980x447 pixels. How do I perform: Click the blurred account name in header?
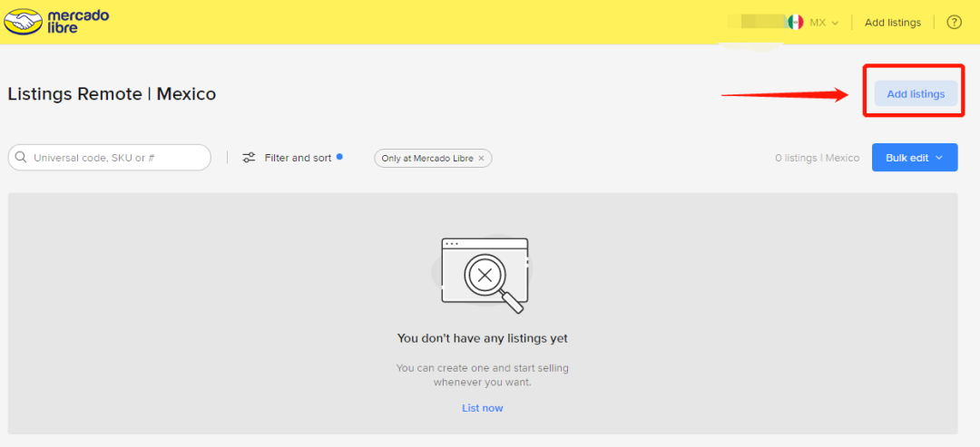point(757,23)
